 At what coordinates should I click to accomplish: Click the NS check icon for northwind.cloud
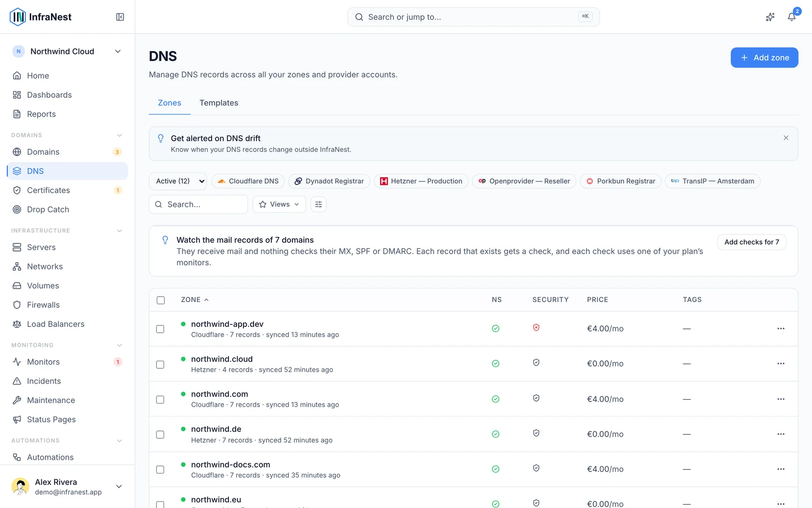coord(495,364)
